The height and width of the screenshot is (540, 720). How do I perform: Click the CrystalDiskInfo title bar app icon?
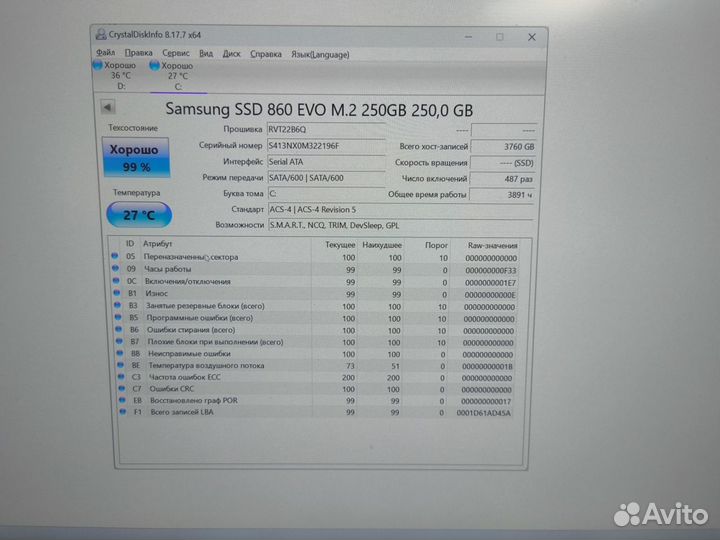pyautogui.click(x=101, y=34)
